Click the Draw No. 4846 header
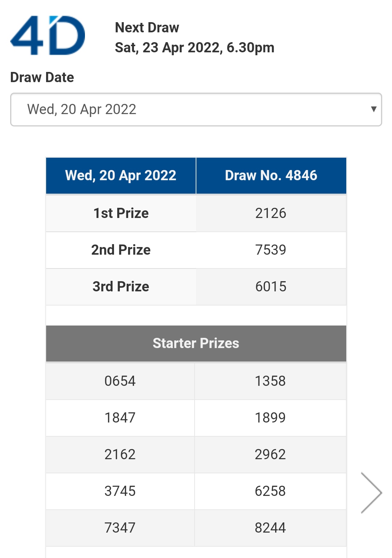The height and width of the screenshot is (558, 392). (271, 175)
